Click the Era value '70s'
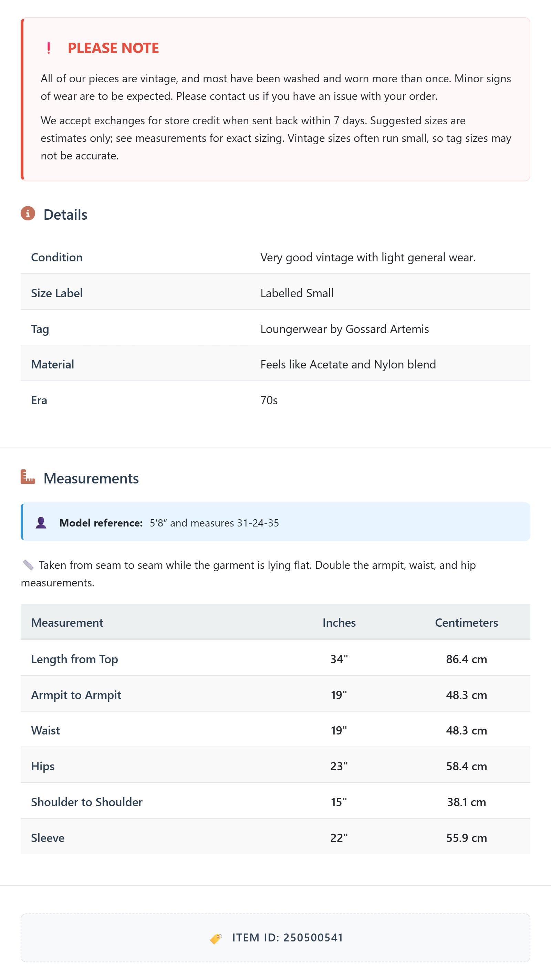This screenshot has height=980, width=551. (269, 400)
